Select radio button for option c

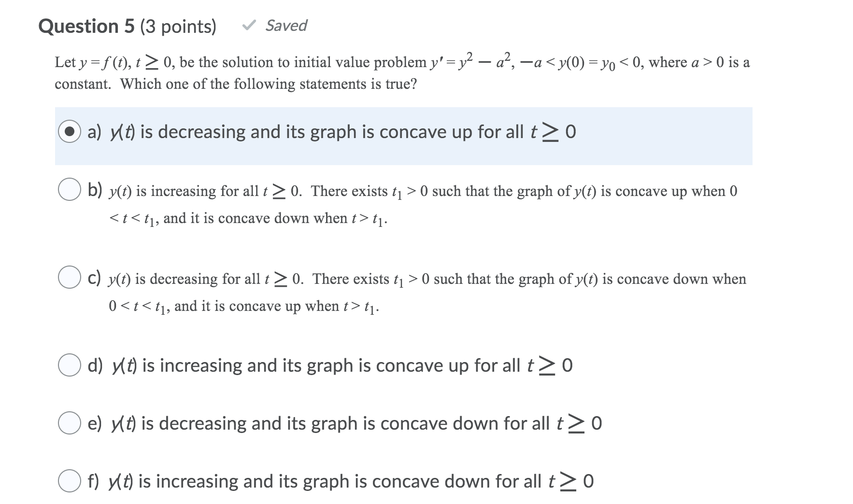tap(70, 278)
